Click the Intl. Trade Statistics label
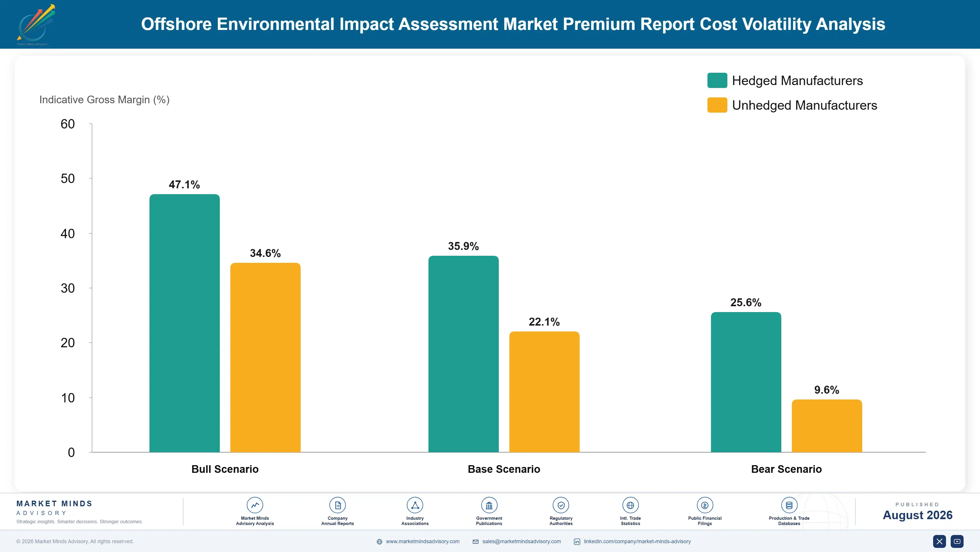 pos(630,521)
